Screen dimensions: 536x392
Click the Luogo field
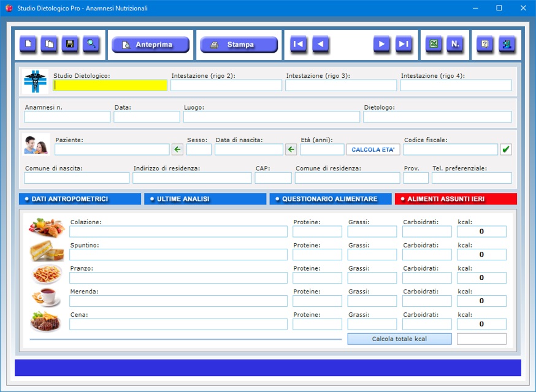click(x=272, y=117)
